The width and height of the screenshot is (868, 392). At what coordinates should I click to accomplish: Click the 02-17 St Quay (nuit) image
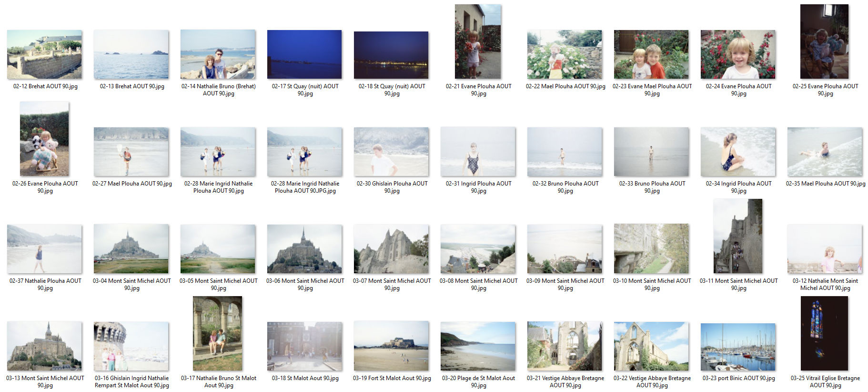click(x=304, y=54)
